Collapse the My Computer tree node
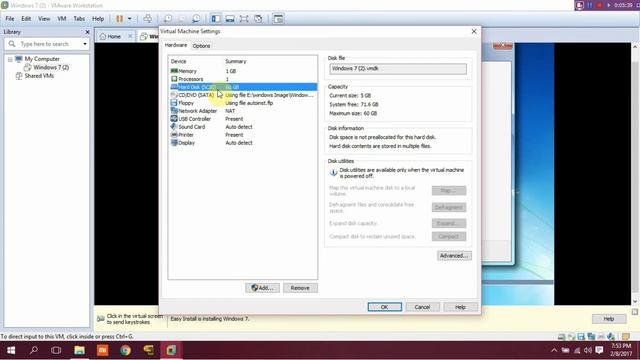 pyautogui.click(x=10, y=59)
